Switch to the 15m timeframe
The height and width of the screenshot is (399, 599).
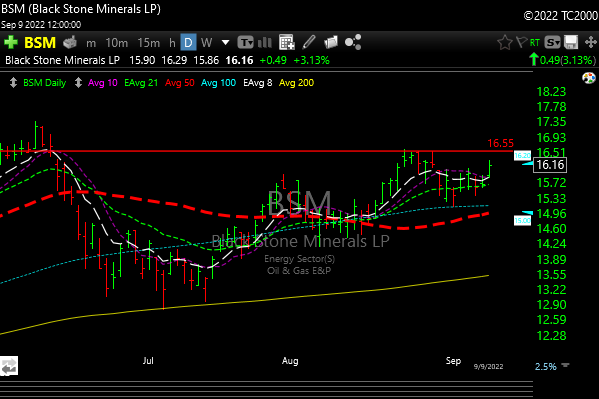click(149, 43)
